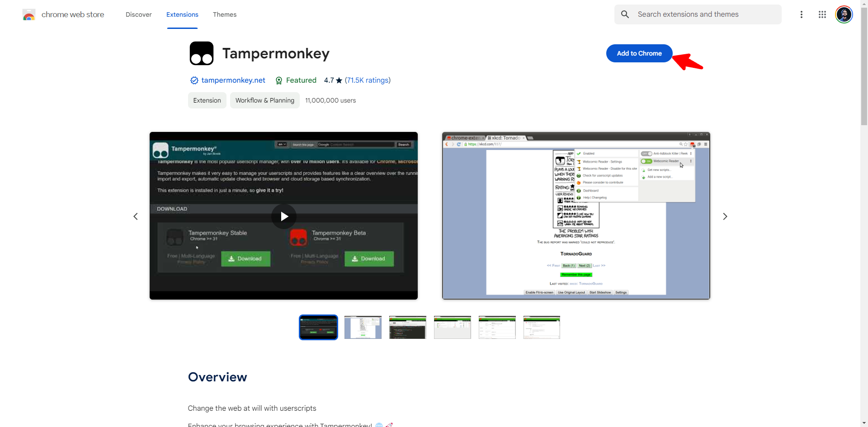Click the verified publisher badge icon
Image resolution: width=868 pixels, height=427 pixels.
[x=194, y=80]
